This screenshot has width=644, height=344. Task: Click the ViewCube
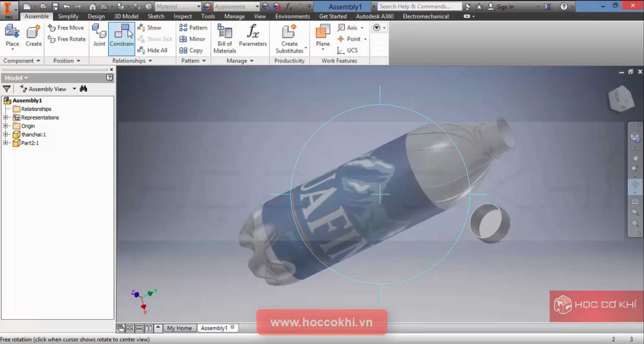pos(621,98)
